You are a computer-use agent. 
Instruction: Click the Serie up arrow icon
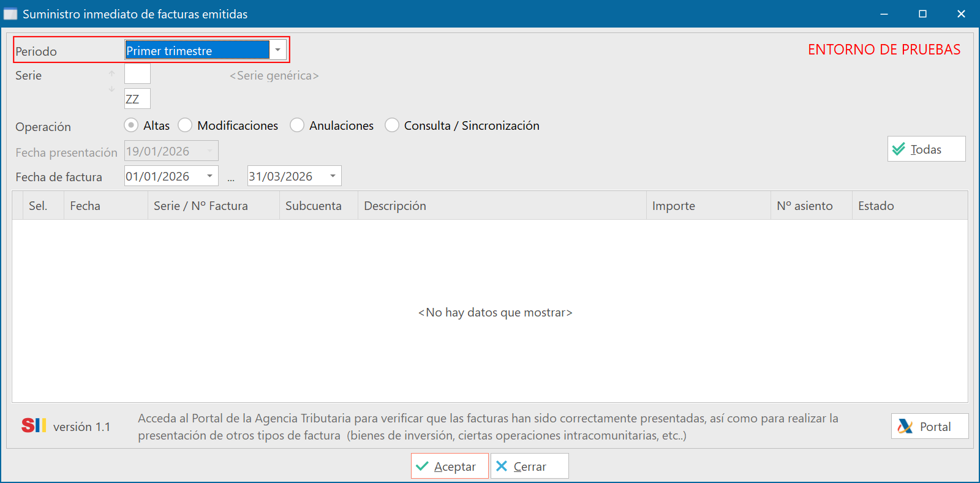(x=111, y=74)
